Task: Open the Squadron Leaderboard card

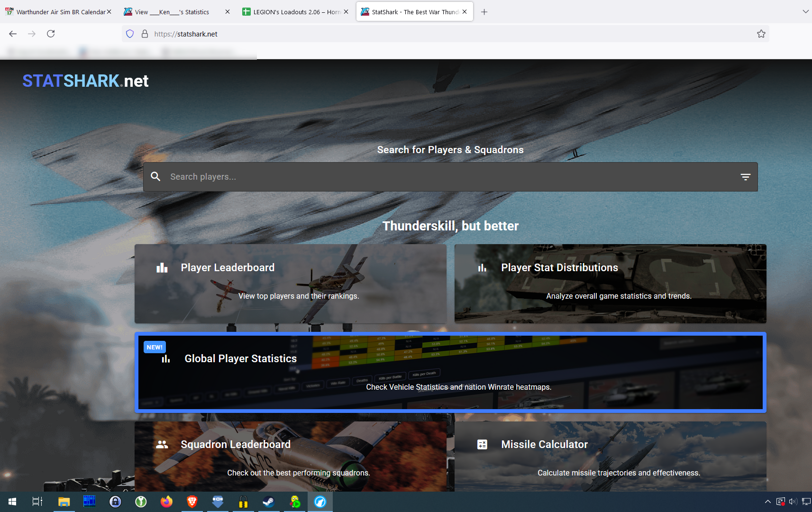Action: (291, 457)
